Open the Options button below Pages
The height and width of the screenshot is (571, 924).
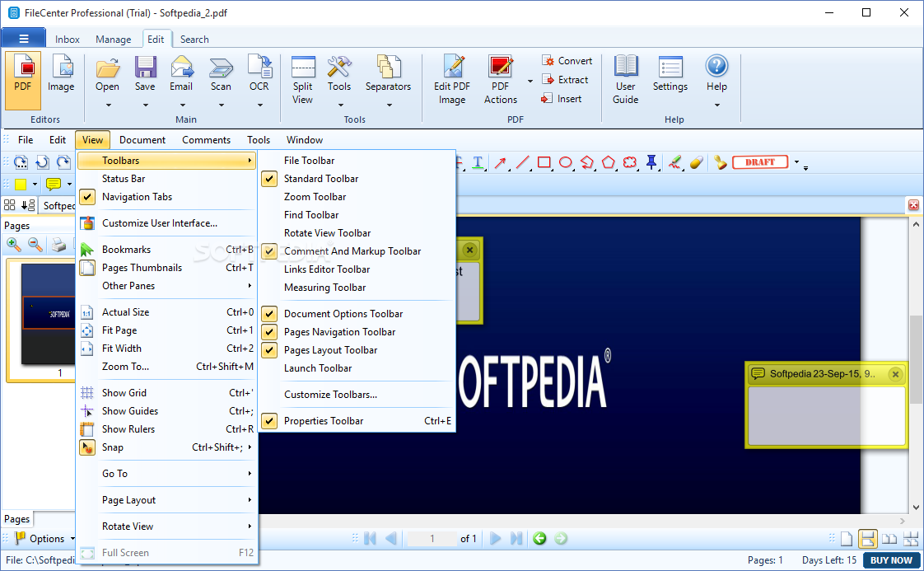tap(44, 539)
